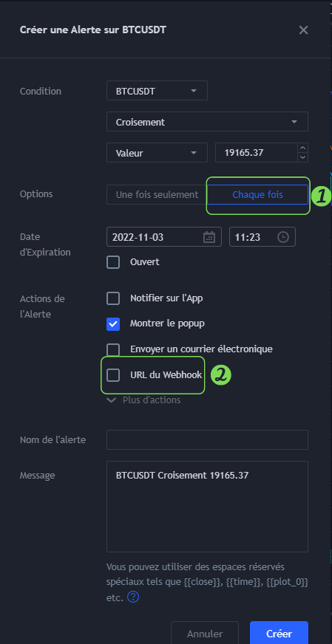Enable the Notifier sur l'App checkbox
Image resolution: width=332 pixels, height=644 pixels.
click(x=113, y=298)
